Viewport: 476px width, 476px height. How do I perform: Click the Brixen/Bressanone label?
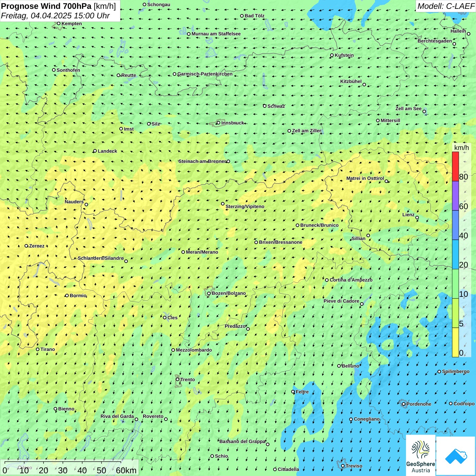[x=280, y=242]
